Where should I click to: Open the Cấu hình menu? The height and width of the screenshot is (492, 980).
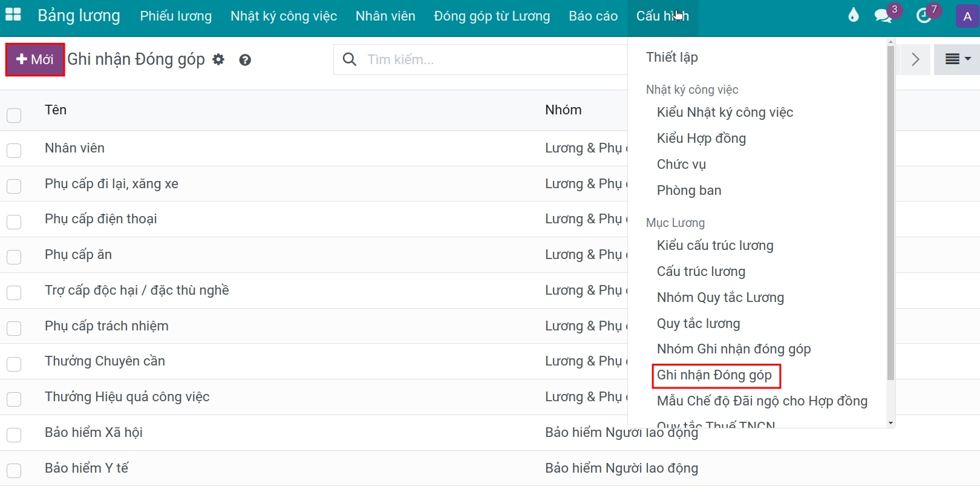(662, 16)
